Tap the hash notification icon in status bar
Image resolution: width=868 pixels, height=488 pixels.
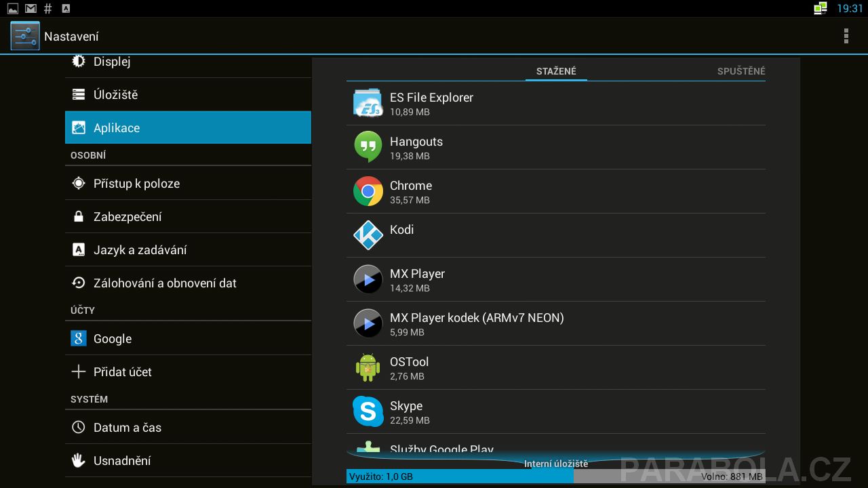(x=47, y=8)
